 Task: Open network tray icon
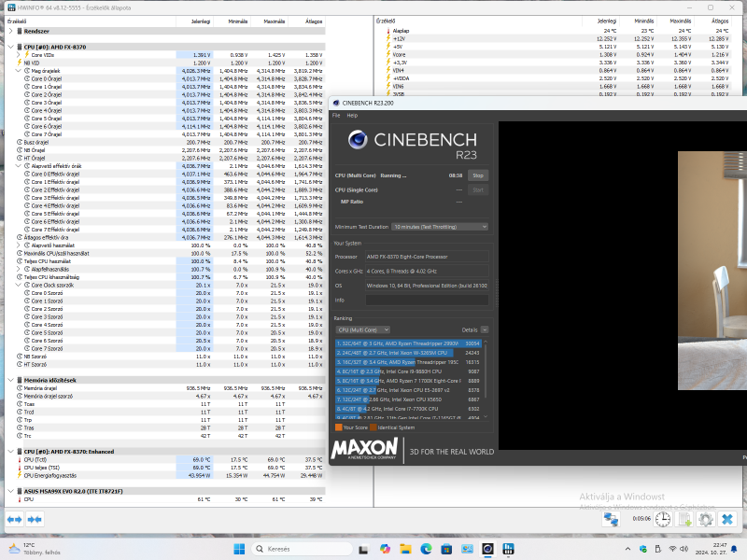click(672, 549)
